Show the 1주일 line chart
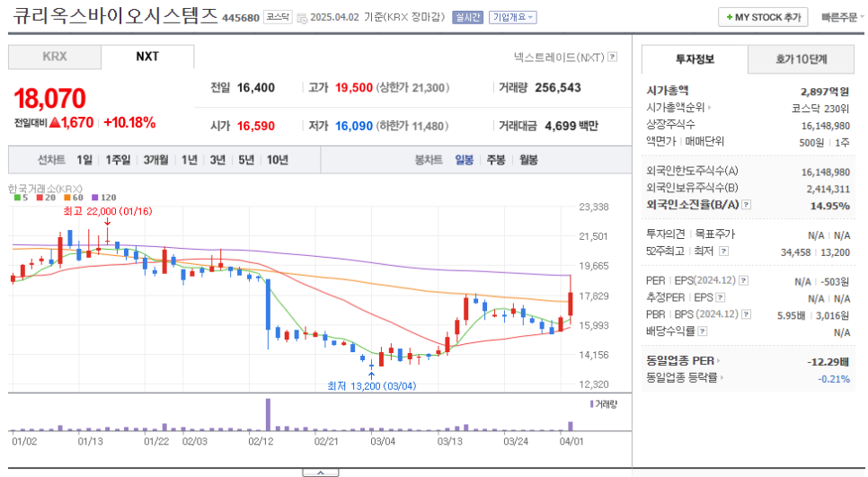The image size is (868, 477). click(x=118, y=160)
